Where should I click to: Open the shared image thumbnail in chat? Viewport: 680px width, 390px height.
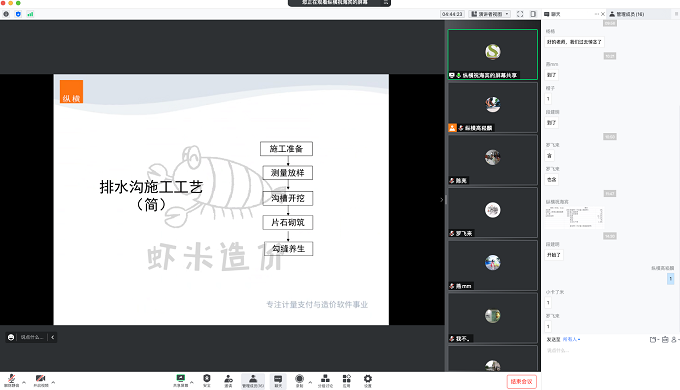click(x=574, y=217)
